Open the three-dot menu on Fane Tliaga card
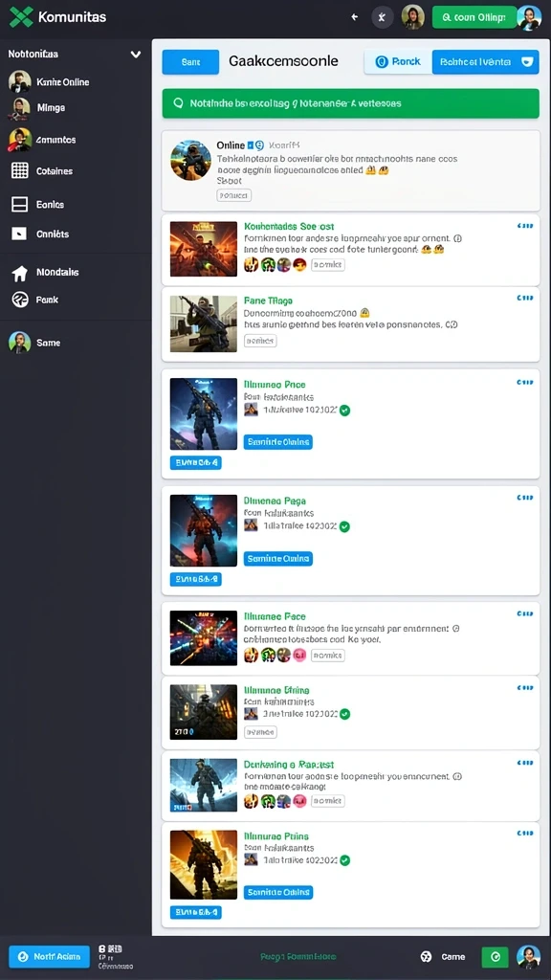 pyautogui.click(x=525, y=299)
